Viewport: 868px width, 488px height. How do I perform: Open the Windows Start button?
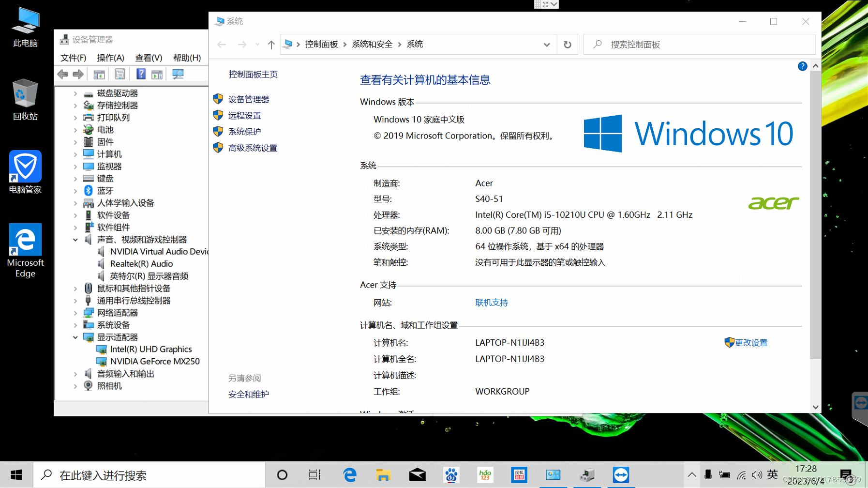pos(16,475)
